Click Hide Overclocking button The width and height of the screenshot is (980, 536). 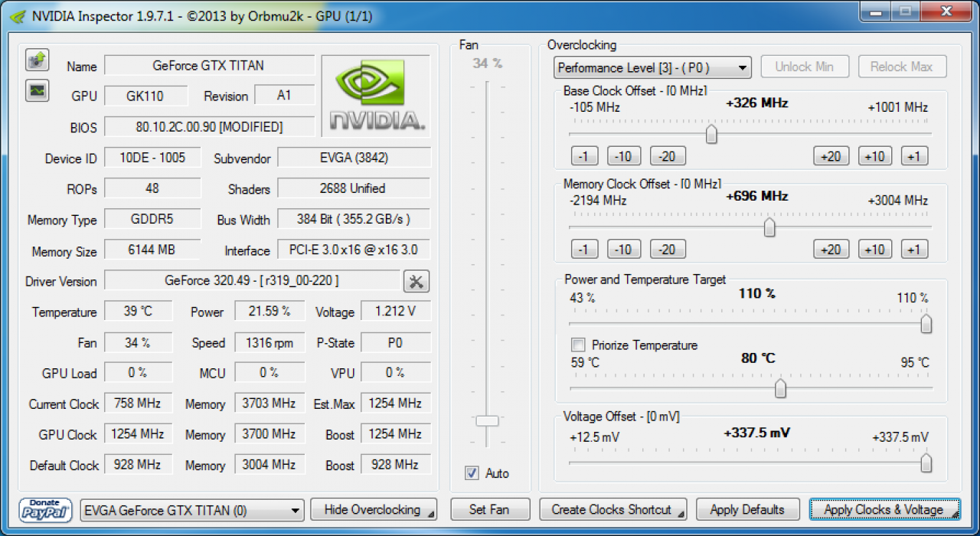click(374, 510)
